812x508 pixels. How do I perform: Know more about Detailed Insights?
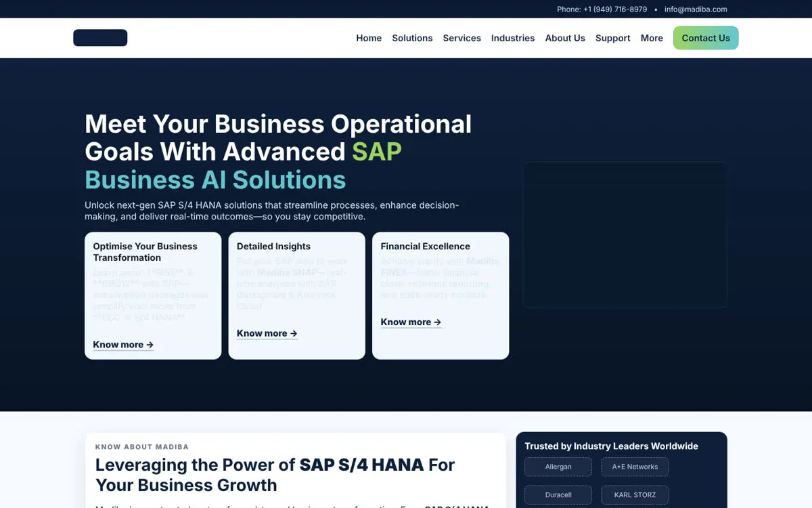tap(267, 333)
